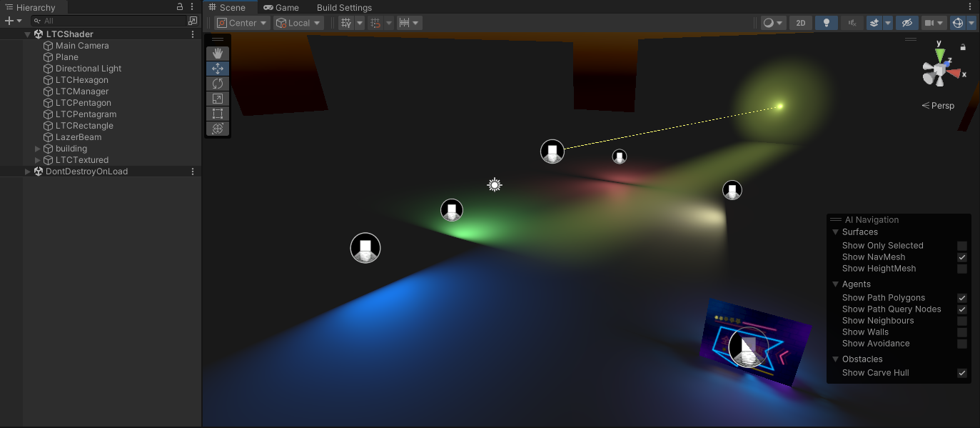The image size is (980, 428).
Task: Select the Hand view tool
Action: [218, 54]
